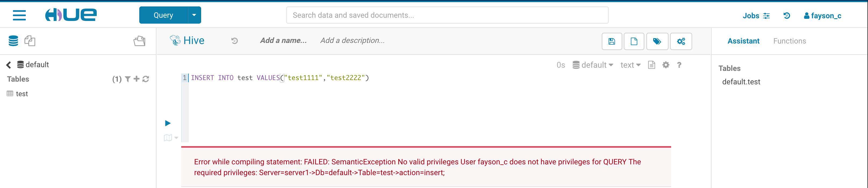Filter the tables list
This screenshot has width=868, height=188.
click(x=128, y=79)
